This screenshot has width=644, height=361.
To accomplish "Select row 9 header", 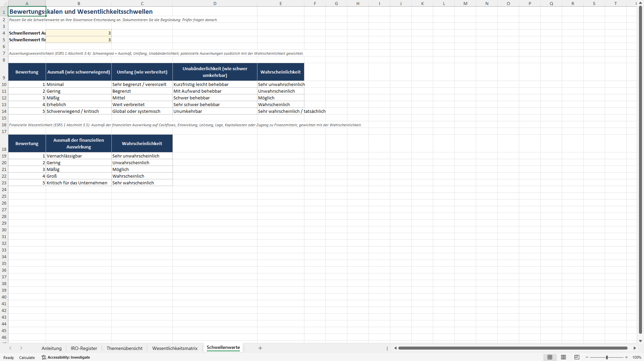I will coord(4,72).
